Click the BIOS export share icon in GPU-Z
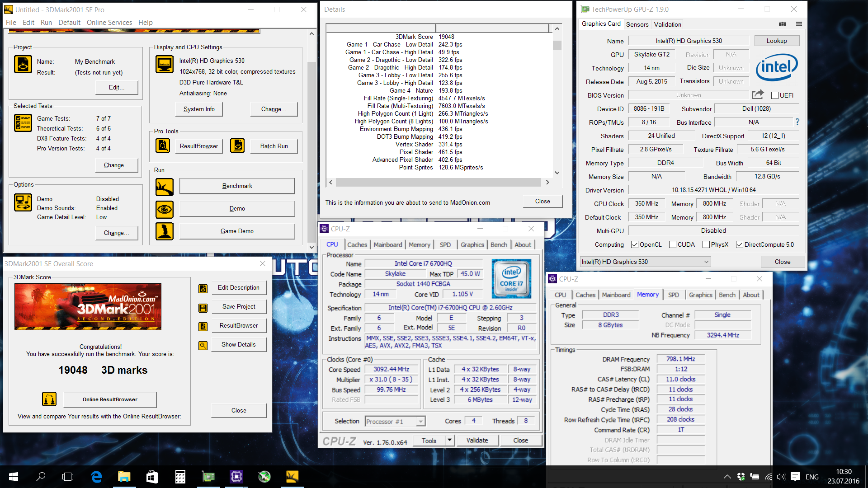 (x=758, y=94)
